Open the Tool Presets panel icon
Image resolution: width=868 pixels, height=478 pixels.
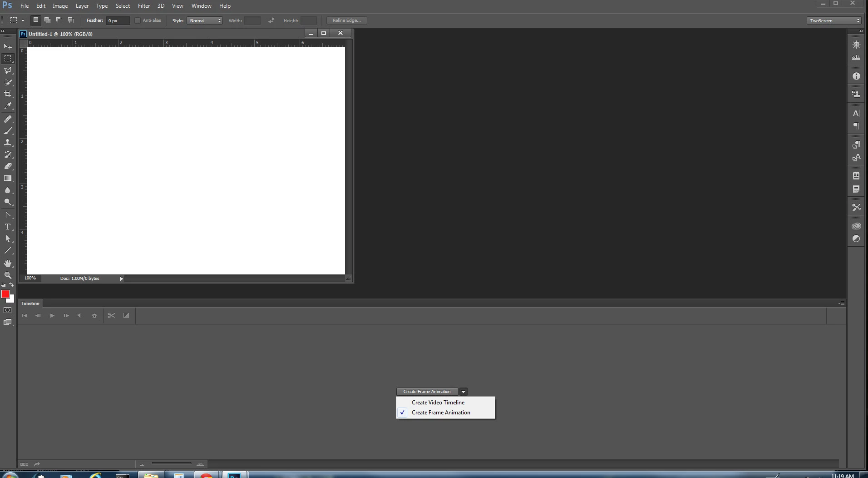click(856, 207)
